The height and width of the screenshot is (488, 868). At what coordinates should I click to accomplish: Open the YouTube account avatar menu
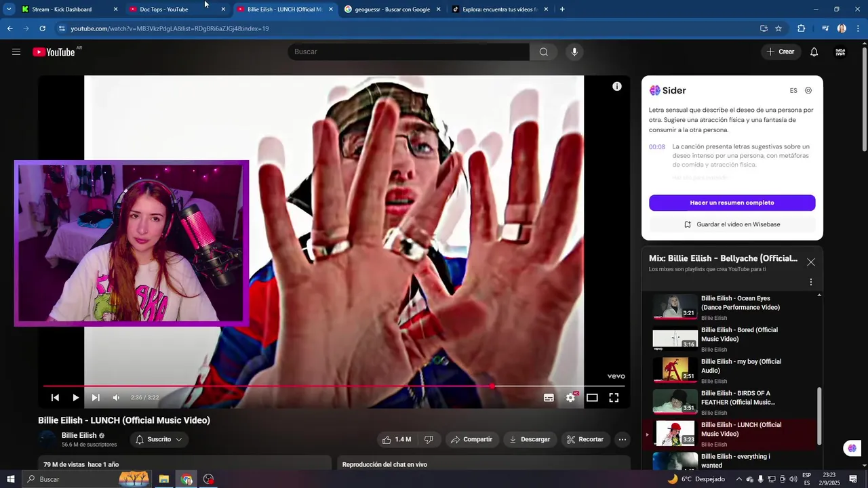pos(840,52)
